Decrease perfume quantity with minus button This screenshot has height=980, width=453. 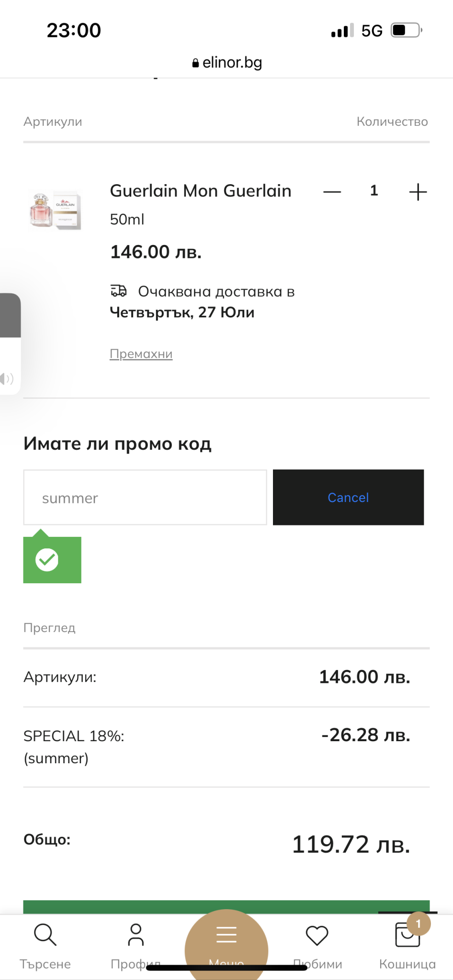[332, 192]
